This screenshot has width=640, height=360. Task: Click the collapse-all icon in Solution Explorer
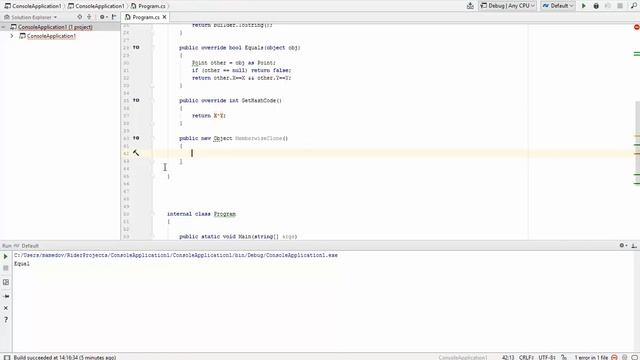pyautogui.click(x=89, y=17)
